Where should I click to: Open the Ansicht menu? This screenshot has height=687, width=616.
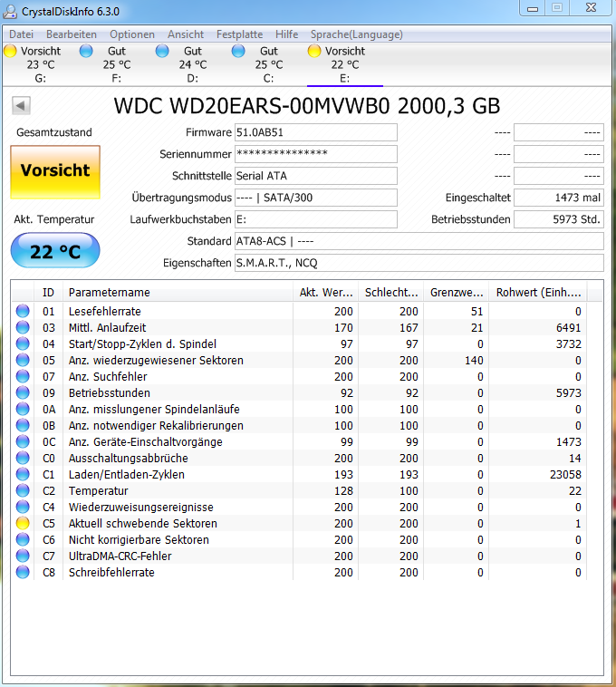click(x=186, y=34)
